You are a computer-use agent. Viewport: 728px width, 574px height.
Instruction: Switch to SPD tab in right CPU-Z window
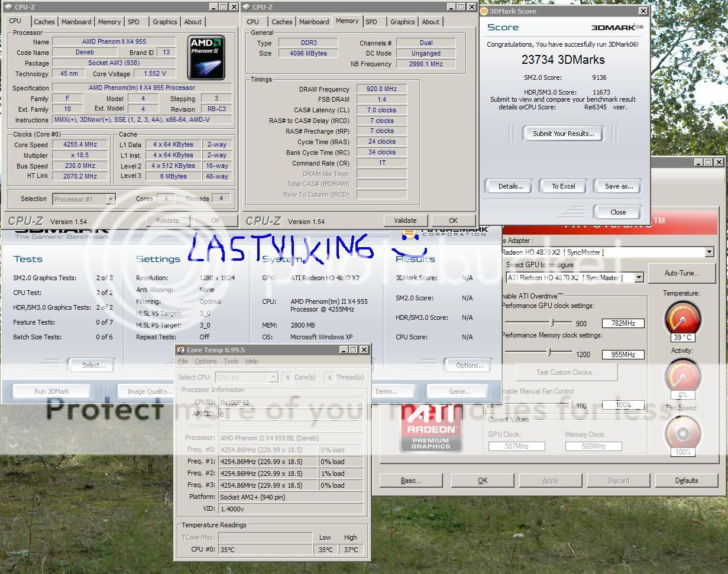(371, 22)
